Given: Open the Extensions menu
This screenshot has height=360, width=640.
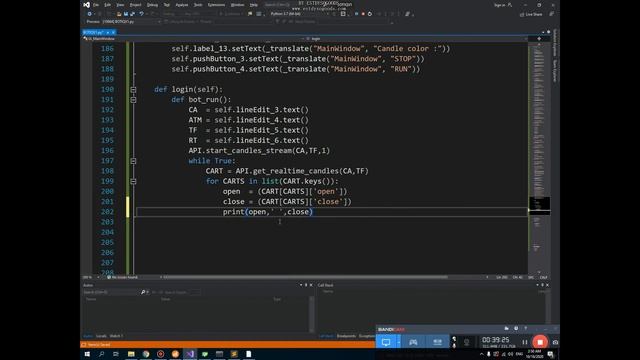Looking at the screenshot, I should pyautogui.click(x=216, y=5).
